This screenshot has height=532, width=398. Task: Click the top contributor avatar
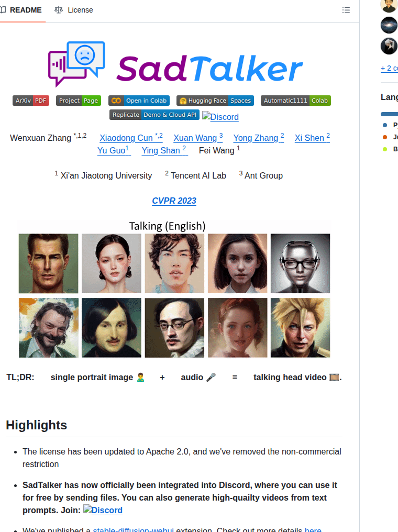click(389, 5)
